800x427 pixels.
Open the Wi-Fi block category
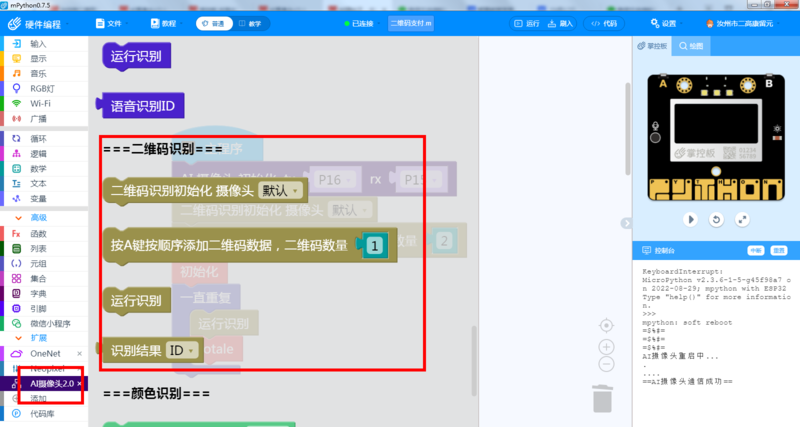tap(40, 103)
